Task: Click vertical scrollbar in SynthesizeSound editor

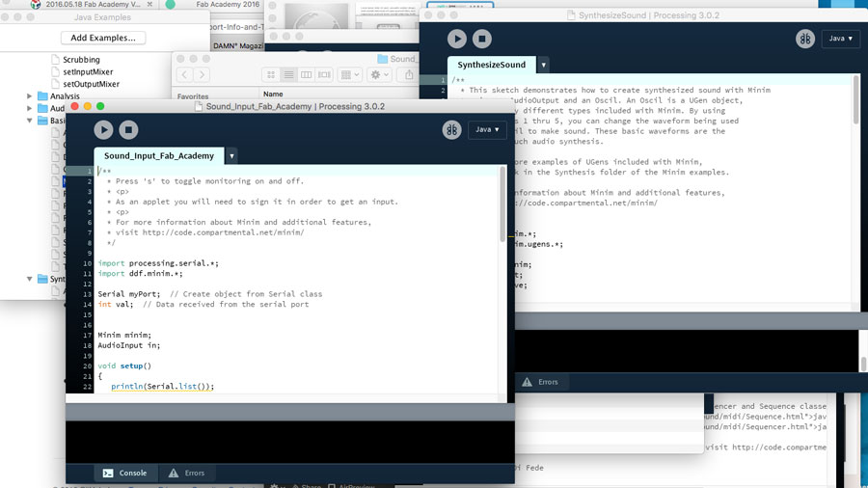Action: pyautogui.click(x=856, y=99)
